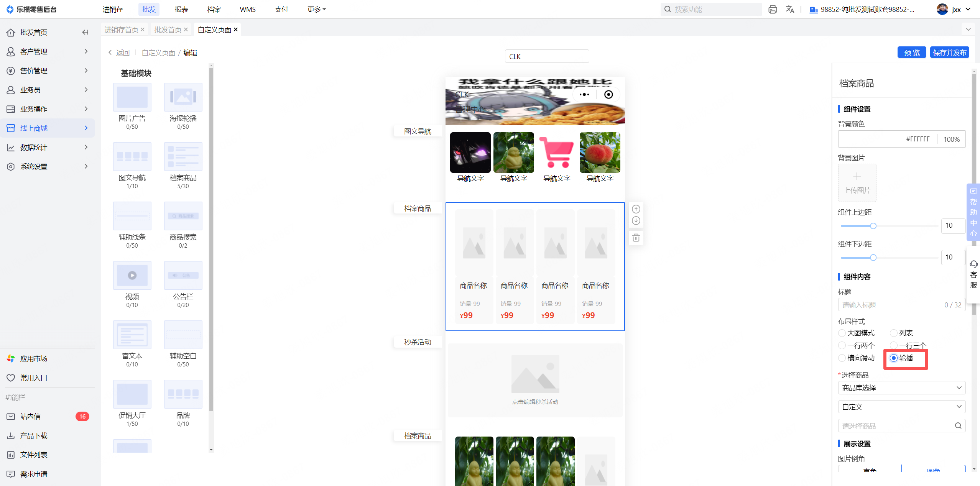Image resolution: width=980 pixels, height=486 pixels.
Task: Click the printer icon in top bar
Action: tap(773, 9)
